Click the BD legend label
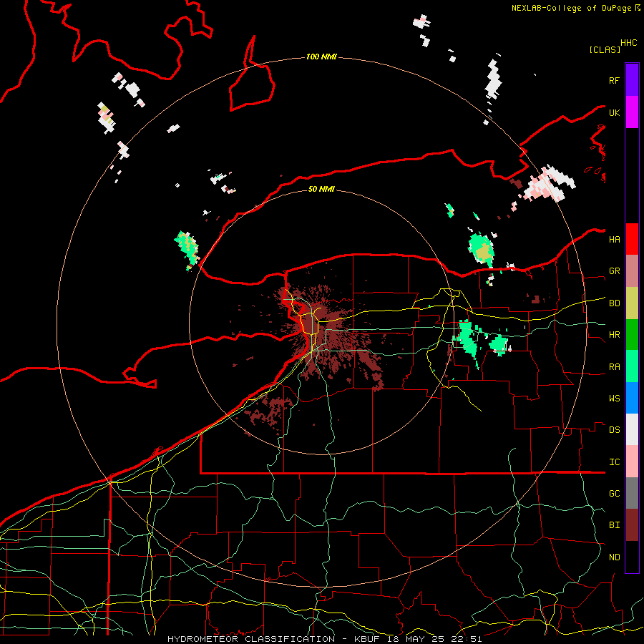 615,303
